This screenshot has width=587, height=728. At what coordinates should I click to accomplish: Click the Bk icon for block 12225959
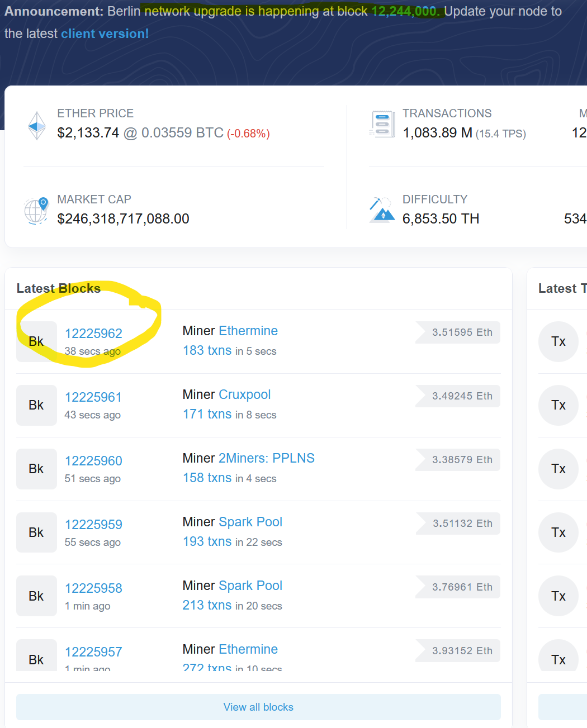click(x=36, y=532)
